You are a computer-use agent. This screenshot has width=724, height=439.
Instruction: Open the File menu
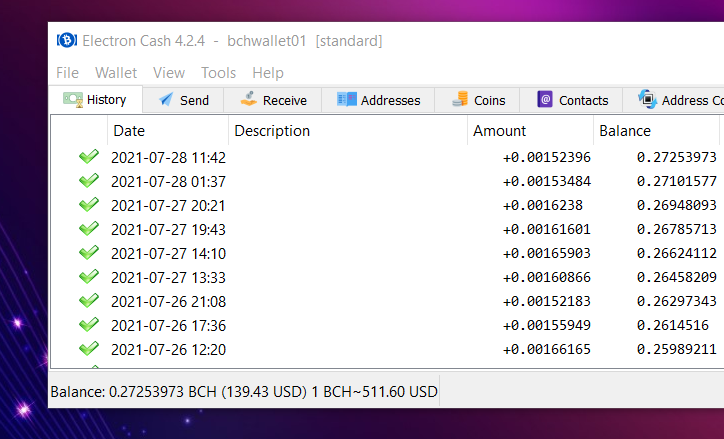[x=67, y=73]
